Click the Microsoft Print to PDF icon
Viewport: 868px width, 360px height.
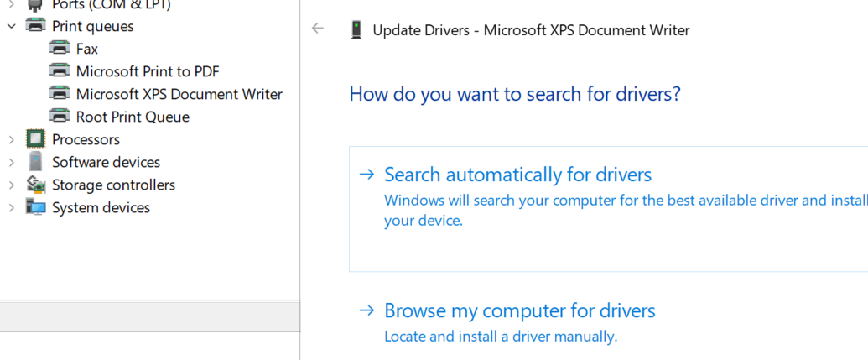pos(60,71)
